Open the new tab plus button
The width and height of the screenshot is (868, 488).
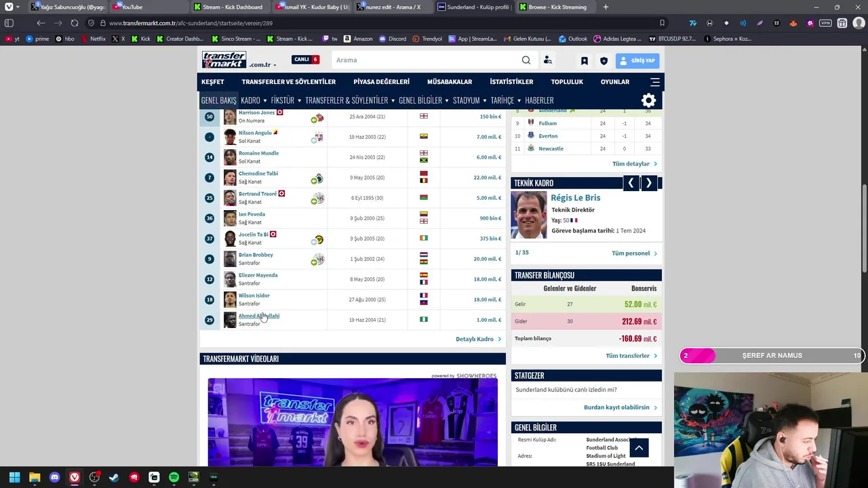coord(606,7)
